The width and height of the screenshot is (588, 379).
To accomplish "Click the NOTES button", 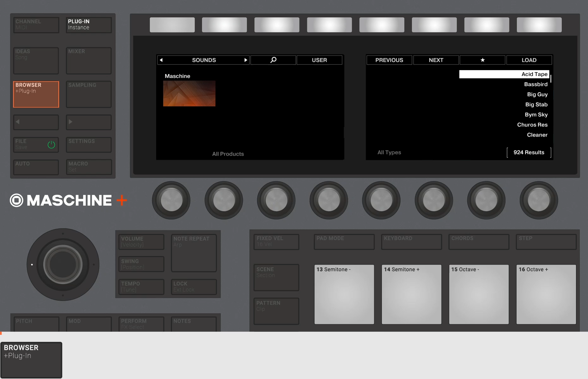I will click(x=194, y=324).
